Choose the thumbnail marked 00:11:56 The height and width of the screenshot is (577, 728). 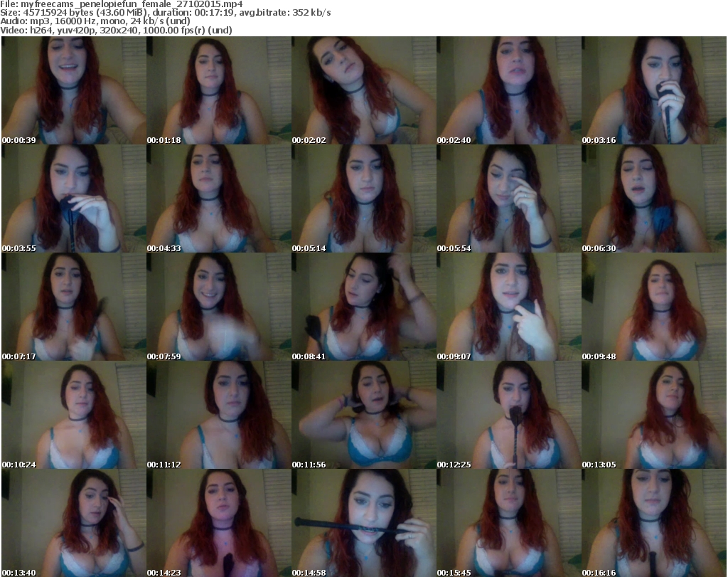[364, 415]
